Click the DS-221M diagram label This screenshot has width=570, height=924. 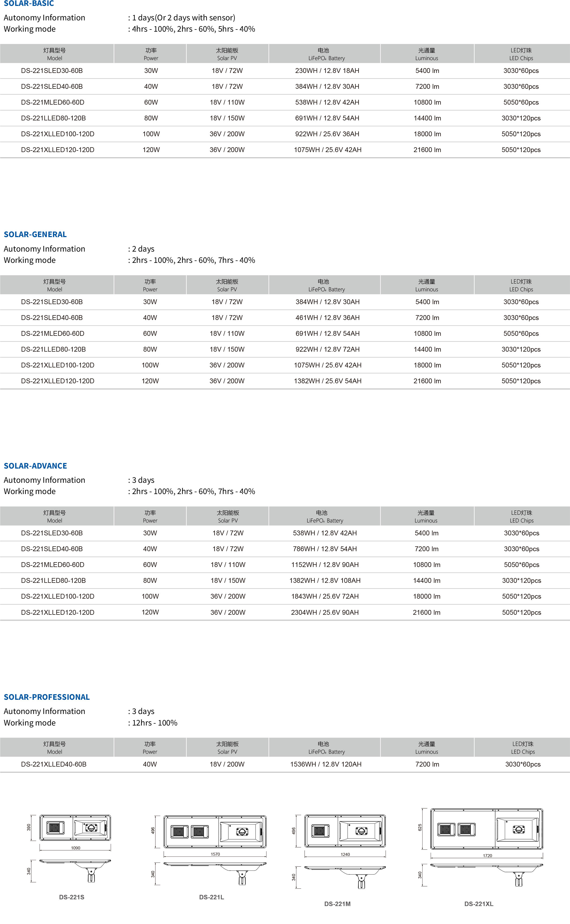tap(337, 904)
